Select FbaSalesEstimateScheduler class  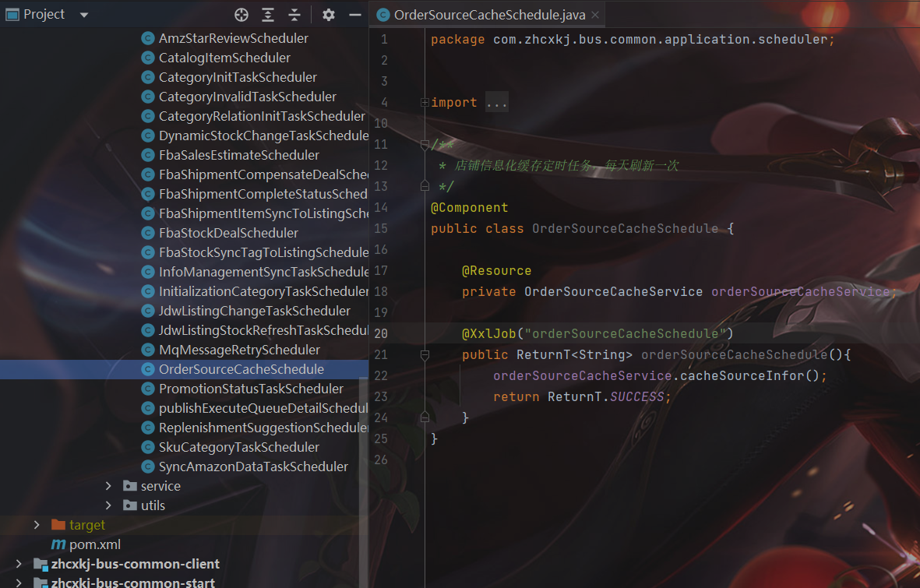click(239, 155)
